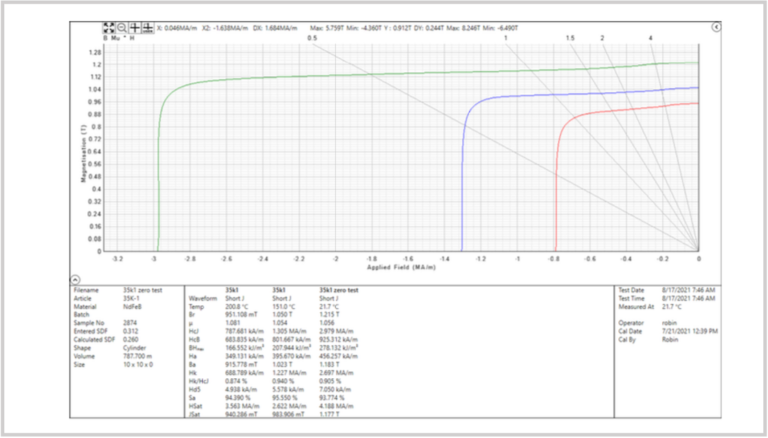Click the asterisk option beside Mu
This screenshot has height=438, width=768.
tap(122, 38)
